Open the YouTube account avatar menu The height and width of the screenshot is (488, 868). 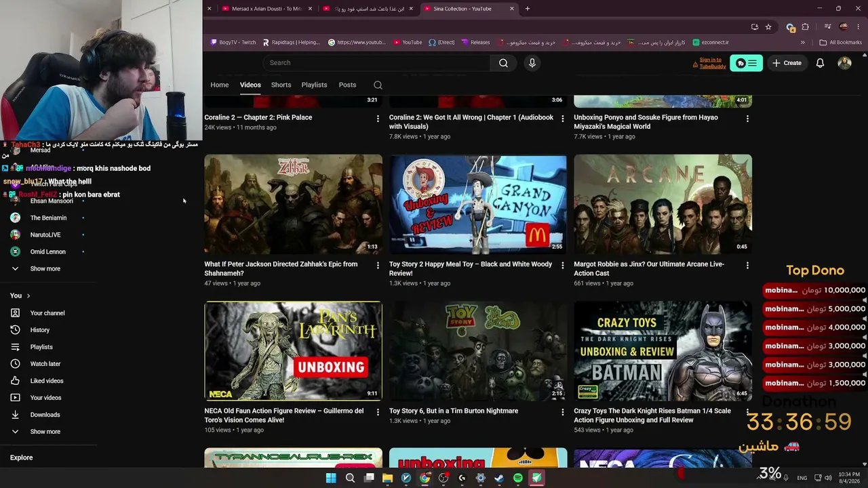coord(844,63)
